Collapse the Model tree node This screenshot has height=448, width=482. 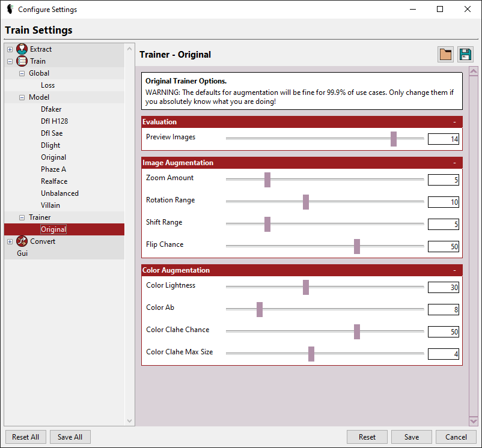tap(22, 97)
